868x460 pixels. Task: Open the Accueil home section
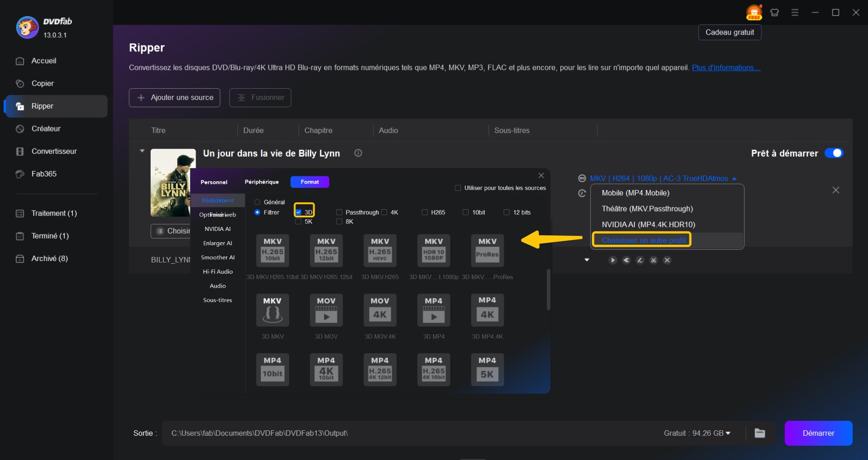tap(44, 61)
